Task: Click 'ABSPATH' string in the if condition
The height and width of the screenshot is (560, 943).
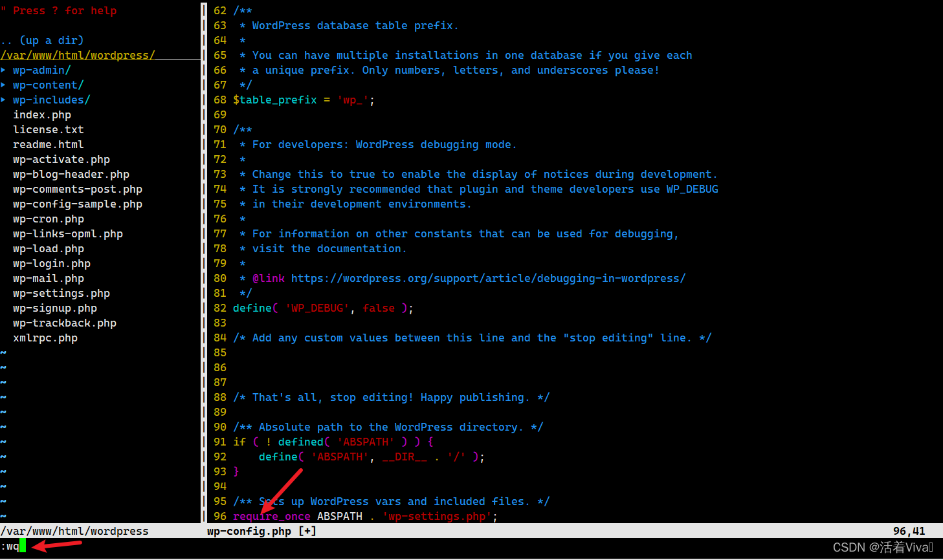Action: click(x=366, y=442)
